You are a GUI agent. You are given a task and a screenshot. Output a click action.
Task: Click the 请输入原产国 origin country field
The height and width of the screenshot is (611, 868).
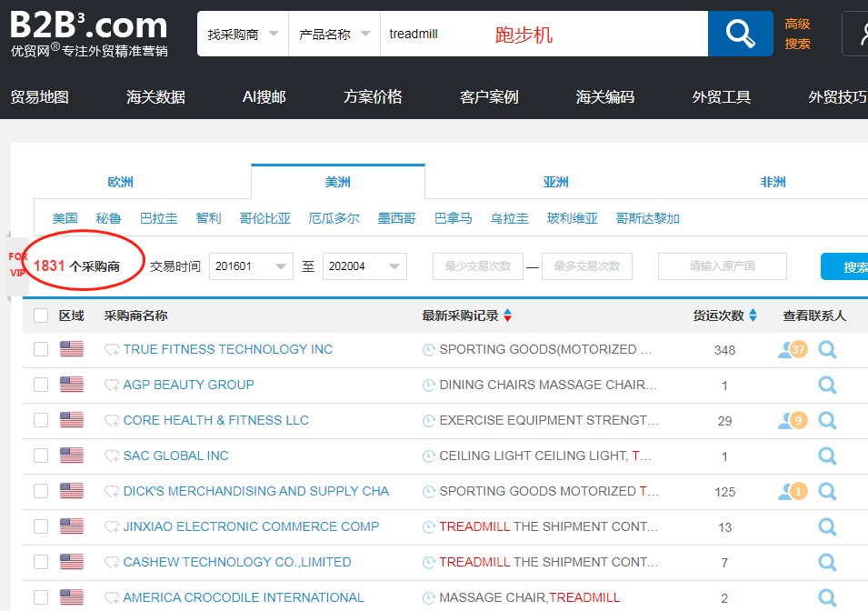722,266
